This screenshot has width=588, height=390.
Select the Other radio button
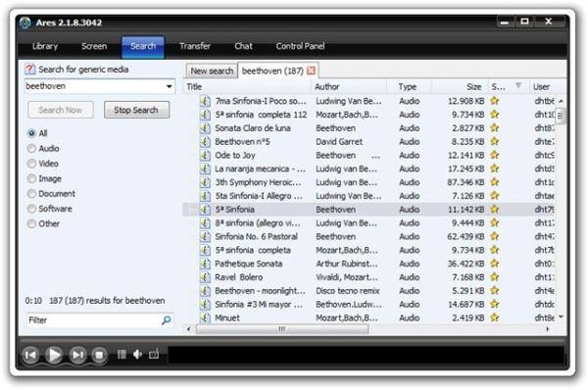coord(32,223)
